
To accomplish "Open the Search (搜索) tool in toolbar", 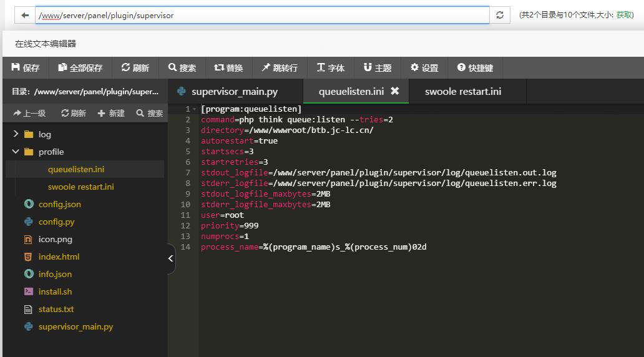I will click(182, 68).
